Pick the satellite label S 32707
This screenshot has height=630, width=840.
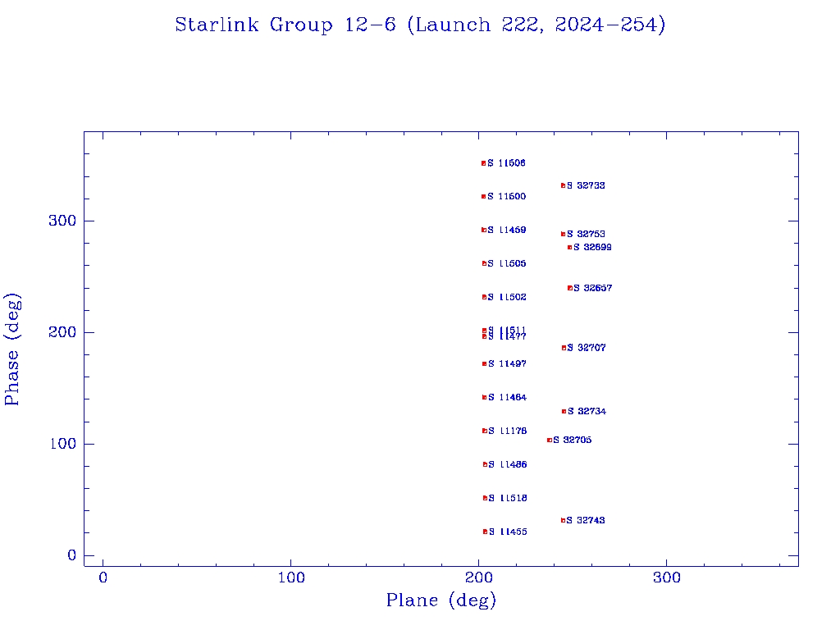[587, 348]
